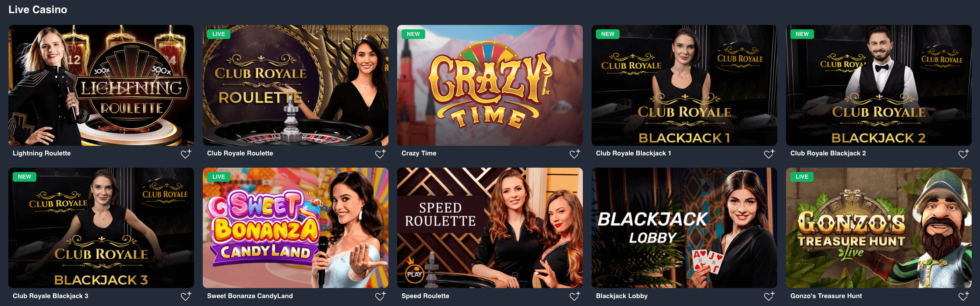980x306 pixels.
Task: Favorite Speed Roulette with heart icon
Action: (x=575, y=296)
